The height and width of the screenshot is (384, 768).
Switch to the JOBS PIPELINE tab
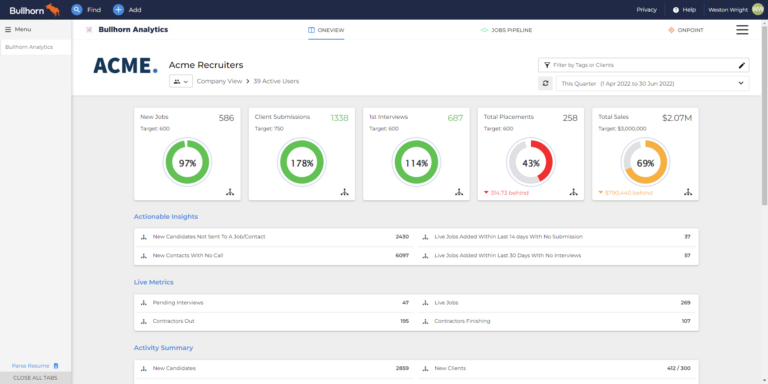[506, 30]
